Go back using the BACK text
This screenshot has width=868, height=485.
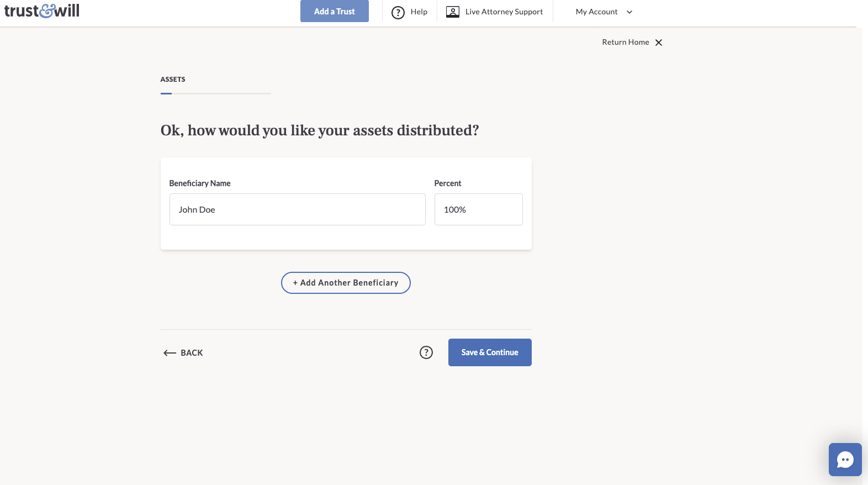192,353
